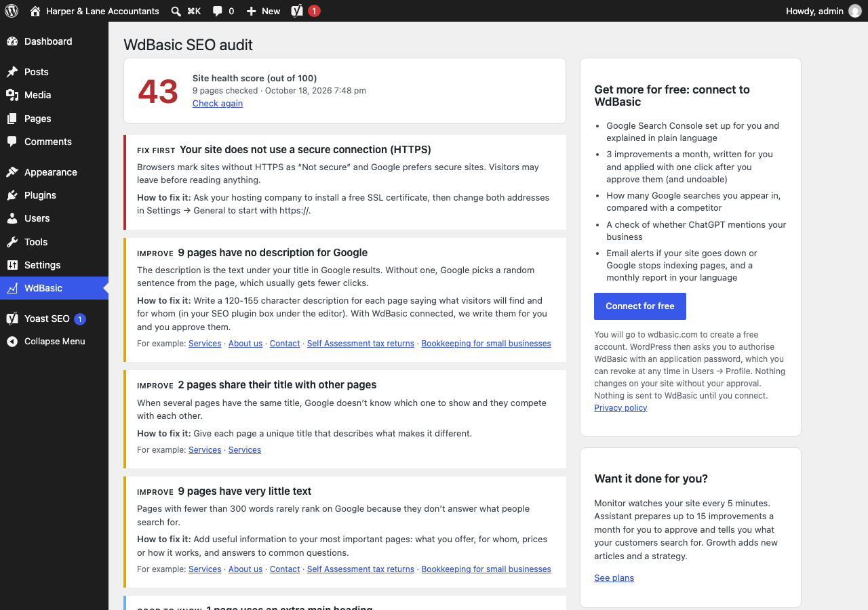868x610 pixels.
Task: Click the plus icon next to New
Action: click(x=251, y=11)
